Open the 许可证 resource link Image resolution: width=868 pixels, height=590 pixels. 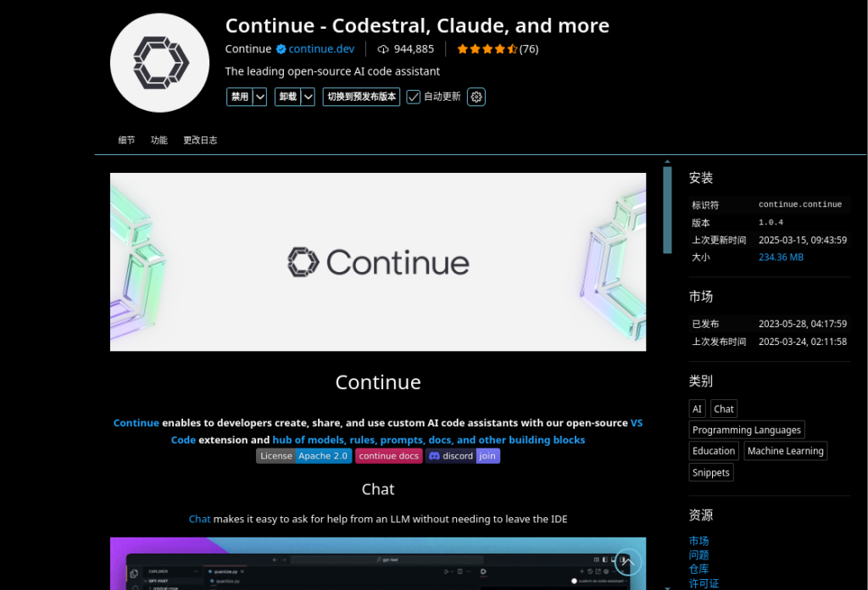click(x=704, y=583)
